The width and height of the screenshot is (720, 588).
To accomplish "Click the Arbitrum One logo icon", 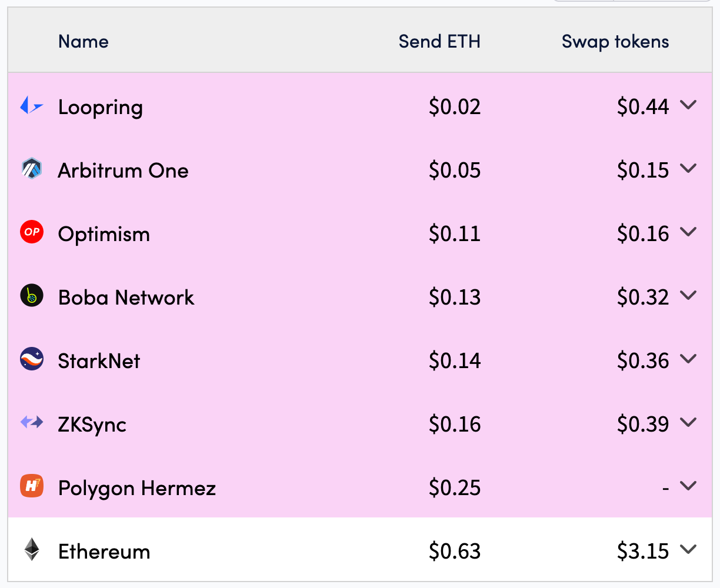I will click(x=32, y=169).
